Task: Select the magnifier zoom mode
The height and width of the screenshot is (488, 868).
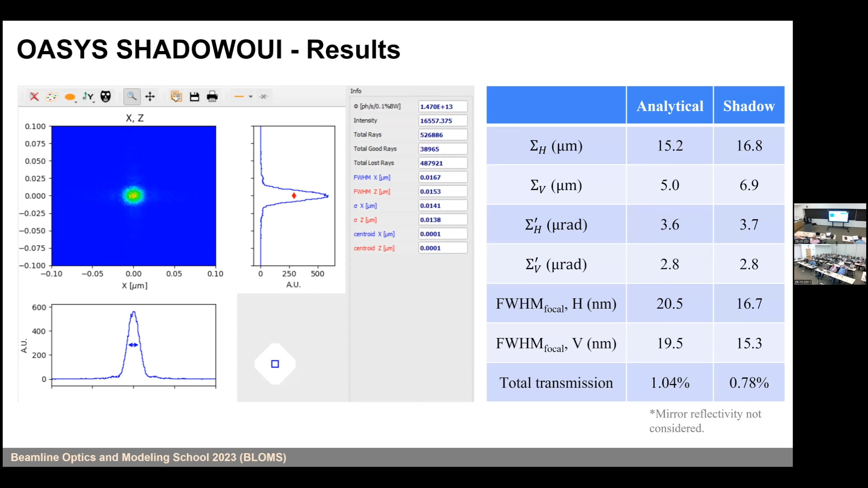Action: coord(132,96)
